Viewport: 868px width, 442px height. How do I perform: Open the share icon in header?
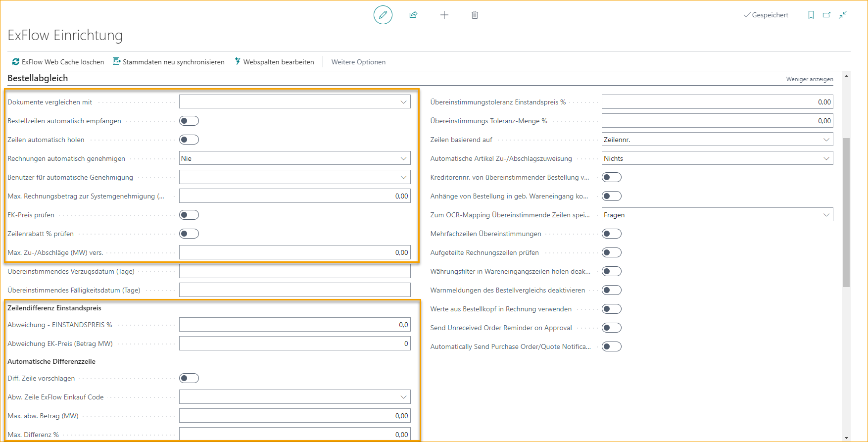click(413, 15)
